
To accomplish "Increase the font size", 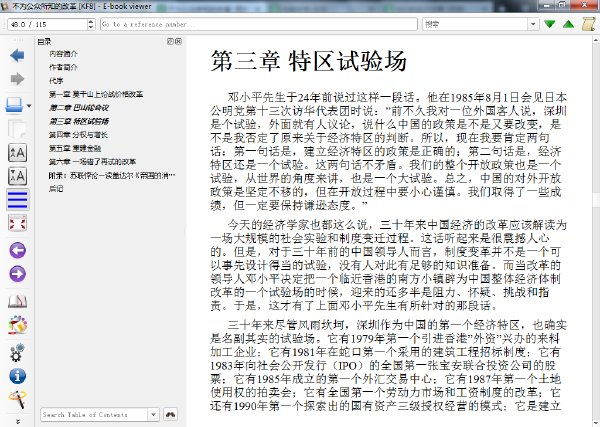I will (17, 153).
